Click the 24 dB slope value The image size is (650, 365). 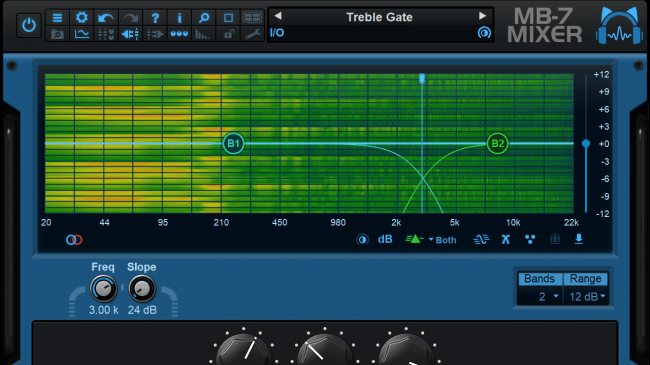[x=142, y=310]
